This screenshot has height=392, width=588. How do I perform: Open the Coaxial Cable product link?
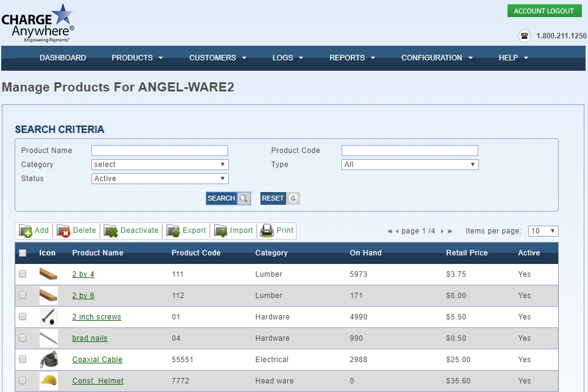point(97,360)
